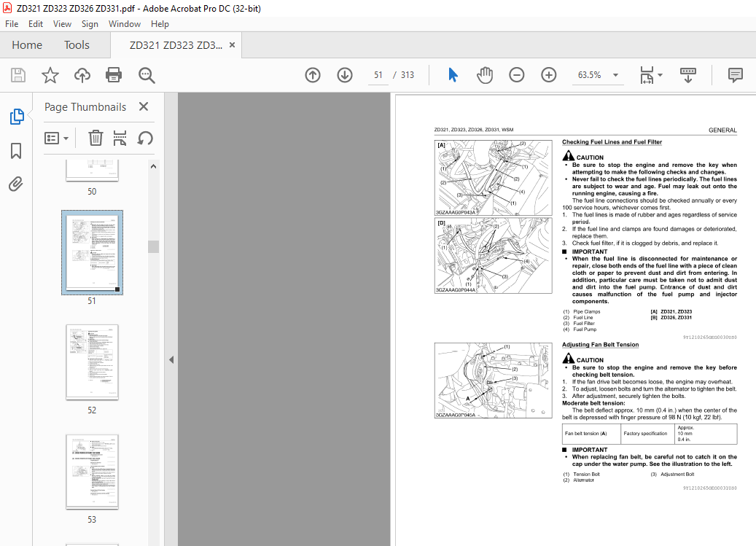The height and width of the screenshot is (546, 756).
Task: Click the '313' total pages label
Action: click(x=408, y=75)
